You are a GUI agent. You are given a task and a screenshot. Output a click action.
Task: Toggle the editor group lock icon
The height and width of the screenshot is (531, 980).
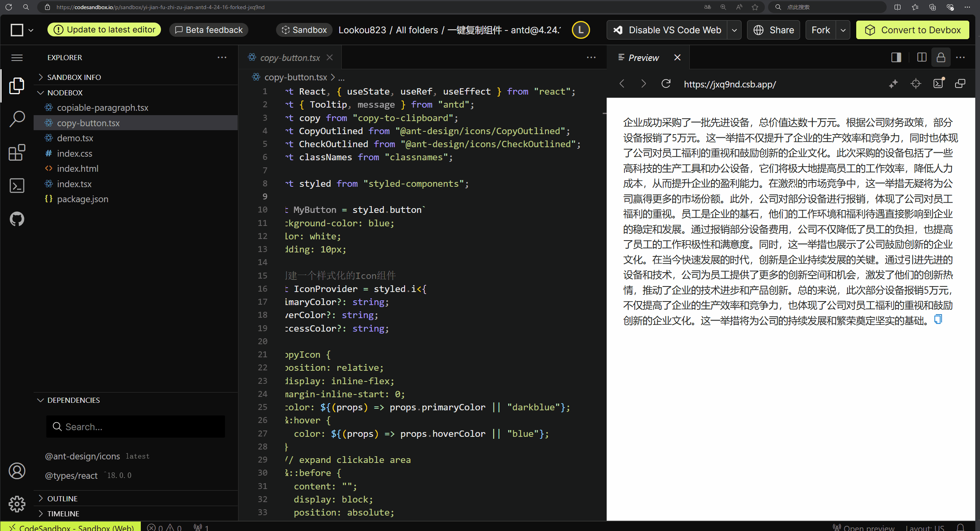coord(941,58)
